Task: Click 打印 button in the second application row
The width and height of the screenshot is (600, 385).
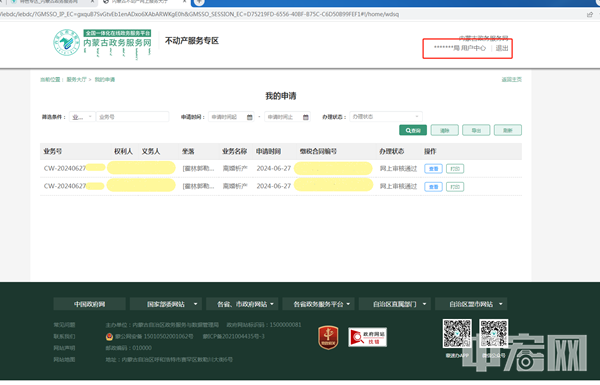Action: tap(455, 187)
